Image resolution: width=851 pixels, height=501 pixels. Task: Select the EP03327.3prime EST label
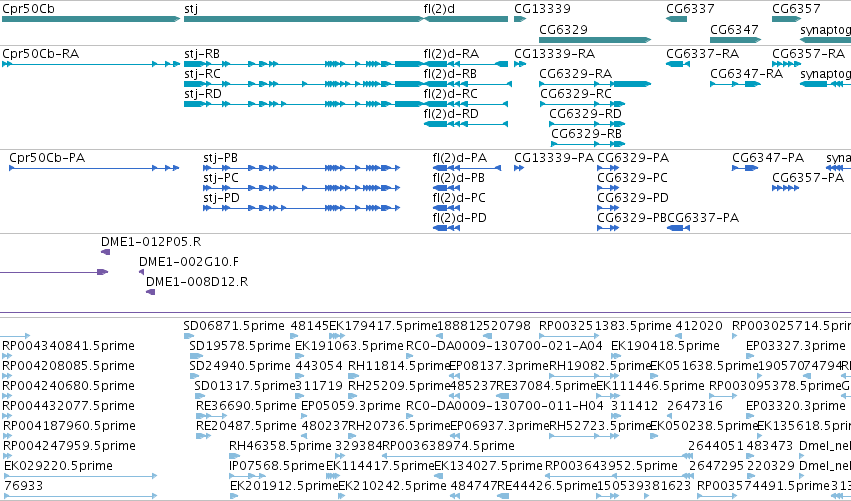click(x=796, y=346)
